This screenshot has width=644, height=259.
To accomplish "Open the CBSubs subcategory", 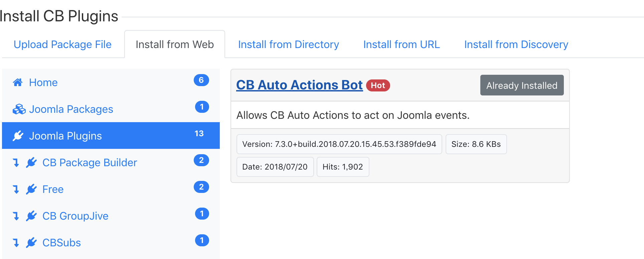I will click(x=111, y=242).
